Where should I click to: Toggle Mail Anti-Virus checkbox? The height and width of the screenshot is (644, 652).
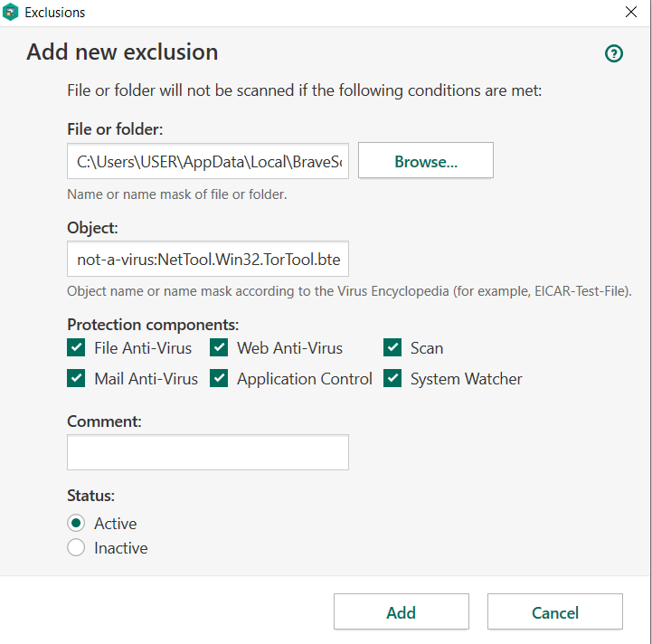(76, 378)
